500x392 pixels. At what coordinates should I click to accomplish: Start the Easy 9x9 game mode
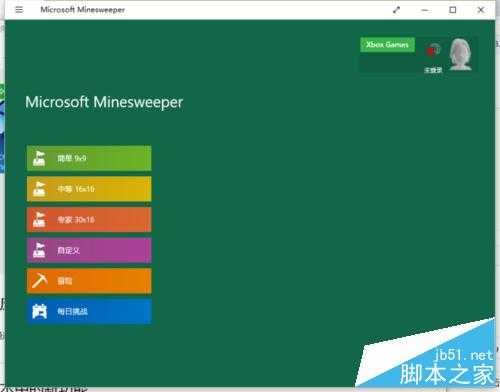(x=89, y=158)
